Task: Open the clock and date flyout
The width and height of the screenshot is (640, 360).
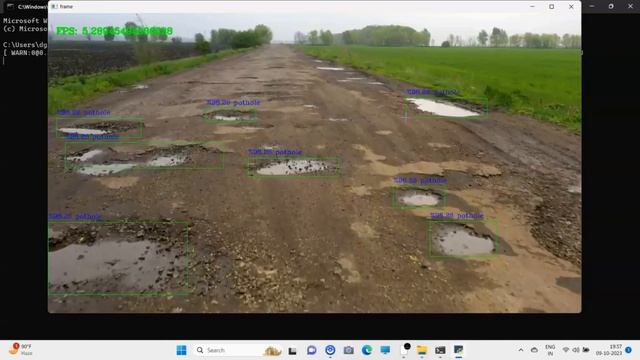Action: point(609,350)
